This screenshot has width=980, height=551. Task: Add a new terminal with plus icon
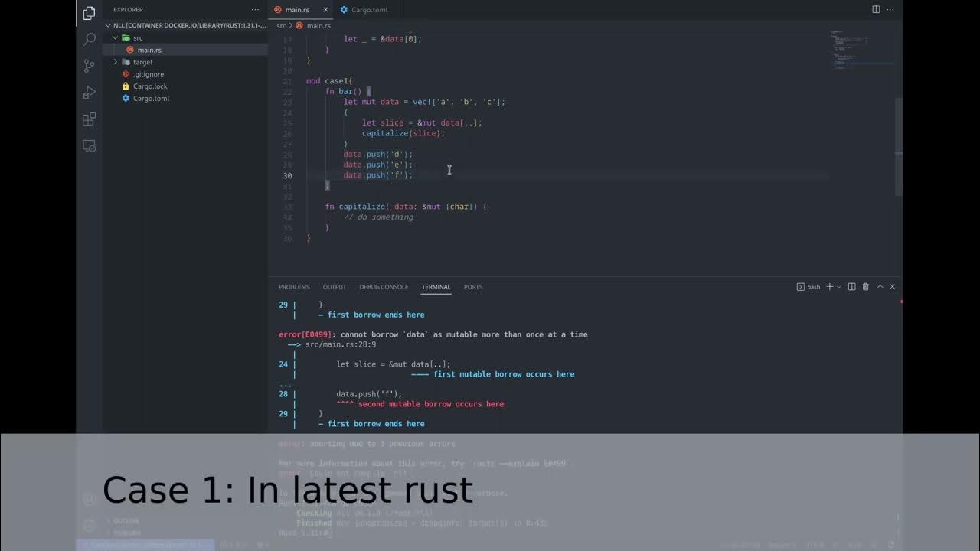[x=829, y=287]
